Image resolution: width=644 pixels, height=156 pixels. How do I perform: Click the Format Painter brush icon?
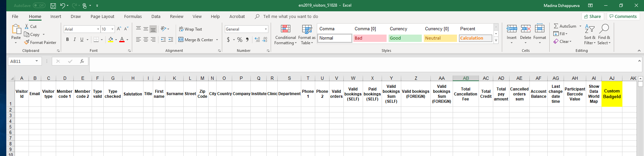(27, 43)
